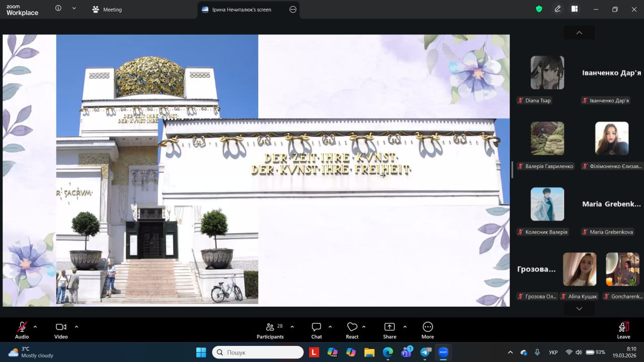Show hidden system tray icons
The height and width of the screenshot is (362, 644).
coord(510,352)
